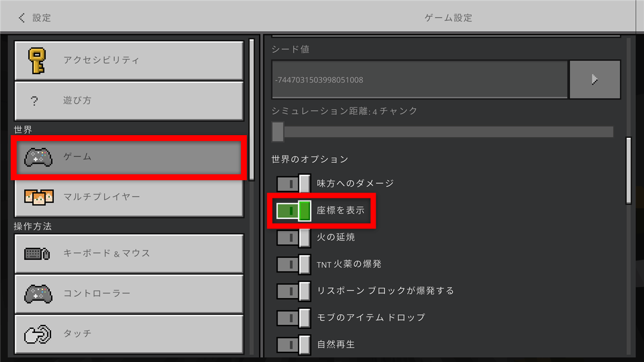Click the ゲーム設定 title text
This screenshot has height=362, width=644.
pos(449,18)
